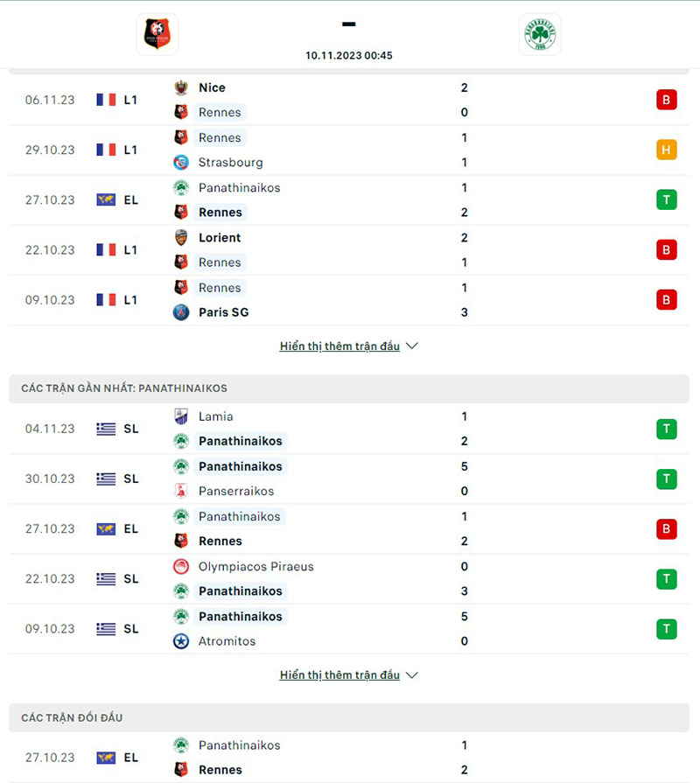Click the Rennes club crest at the top
This screenshot has width=700, height=783.
point(157,35)
